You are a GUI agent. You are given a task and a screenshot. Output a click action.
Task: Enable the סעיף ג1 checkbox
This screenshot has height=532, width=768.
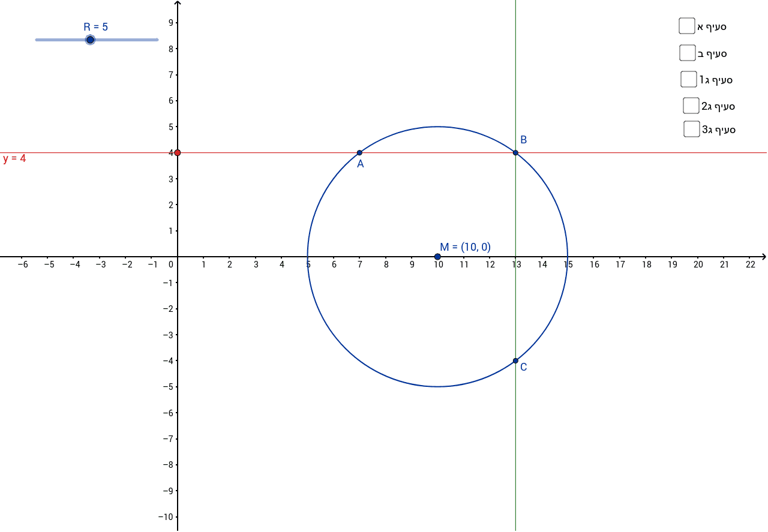pyautogui.click(x=689, y=79)
